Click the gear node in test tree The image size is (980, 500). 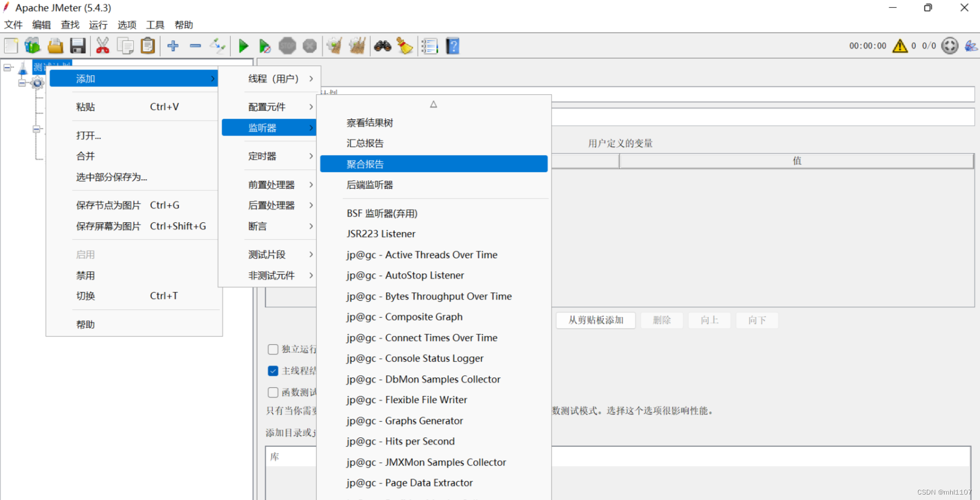(37, 83)
